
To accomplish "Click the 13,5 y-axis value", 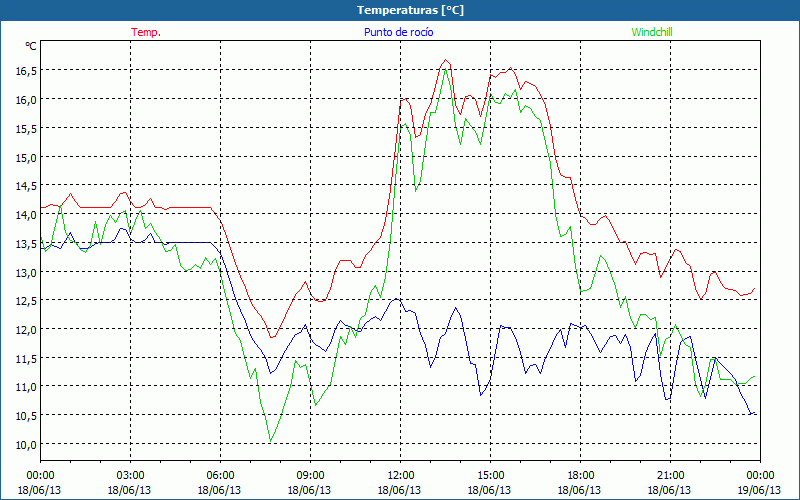I will 26,243.
